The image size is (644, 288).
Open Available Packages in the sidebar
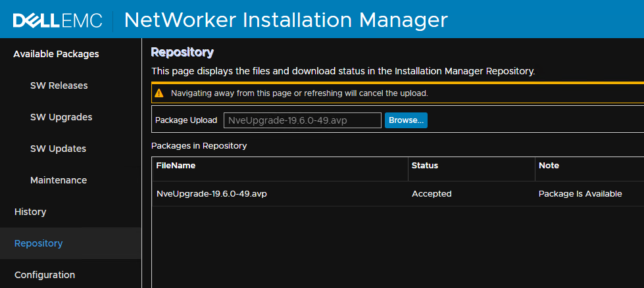tap(56, 54)
